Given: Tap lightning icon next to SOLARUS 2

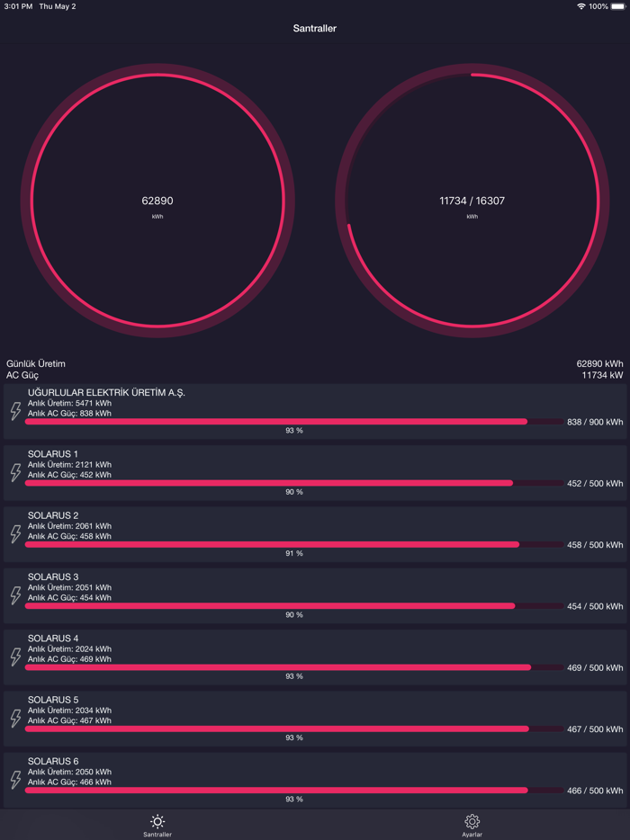Looking at the screenshot, I should pos(16,534).
